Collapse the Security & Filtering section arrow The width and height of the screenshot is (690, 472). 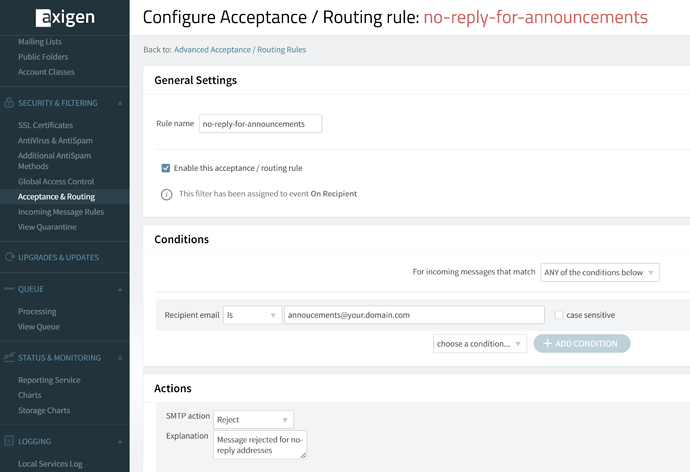(120, 103)
